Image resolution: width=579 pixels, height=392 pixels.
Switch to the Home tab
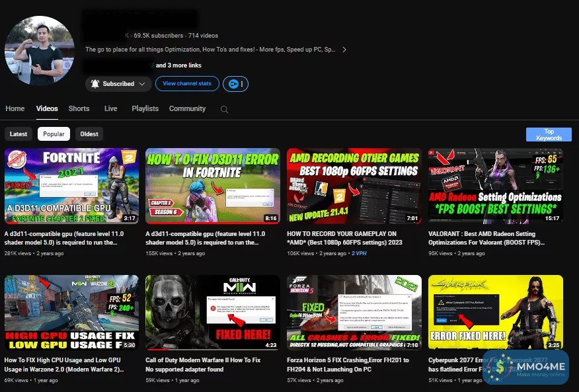[15, 108]
